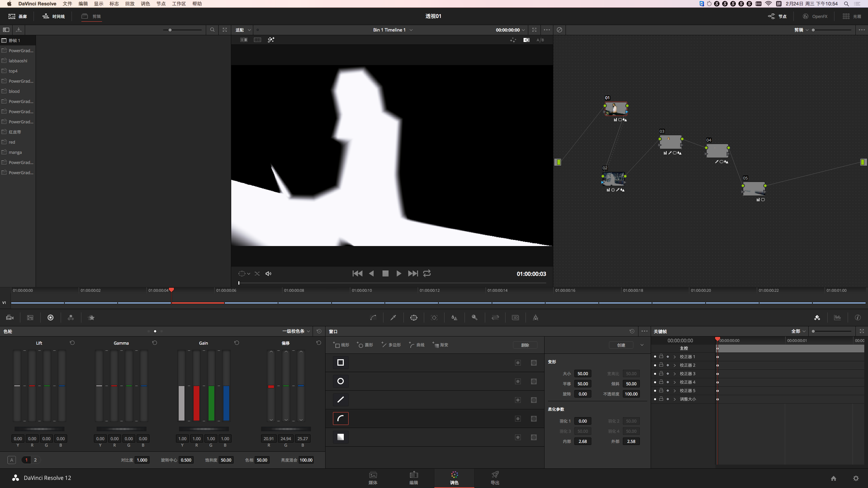This screenshot has width=868, height=488.
Task: Open the Blur palette icon
Action: [x=454, y=318]
